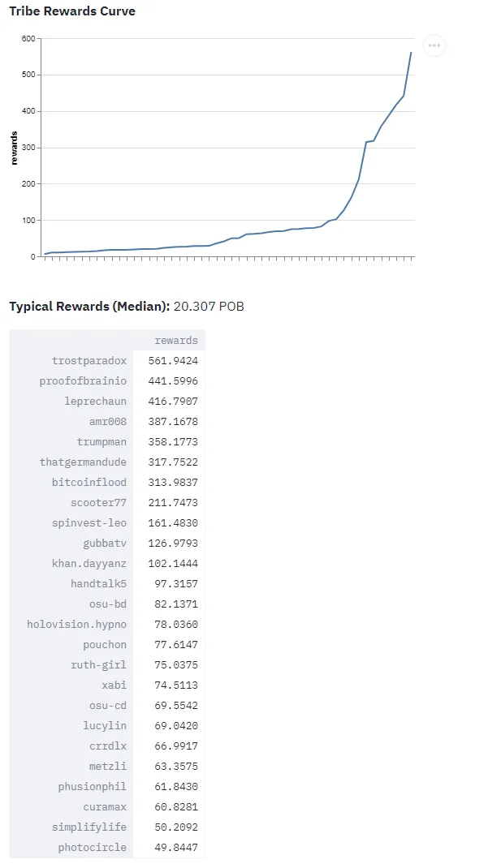Click the rewards y-axis label
The height and width of the screenshot is (868, 501).
(15, 148)
